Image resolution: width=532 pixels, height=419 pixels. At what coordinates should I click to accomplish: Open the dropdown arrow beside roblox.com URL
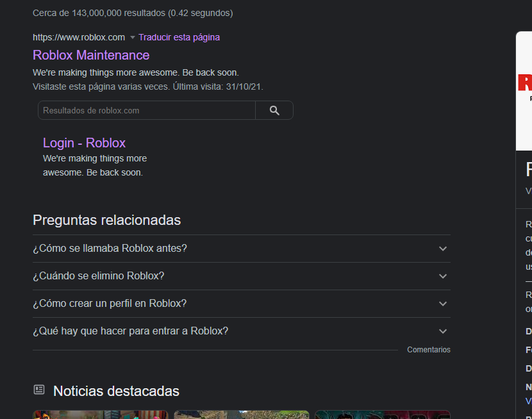coord(133,37)
